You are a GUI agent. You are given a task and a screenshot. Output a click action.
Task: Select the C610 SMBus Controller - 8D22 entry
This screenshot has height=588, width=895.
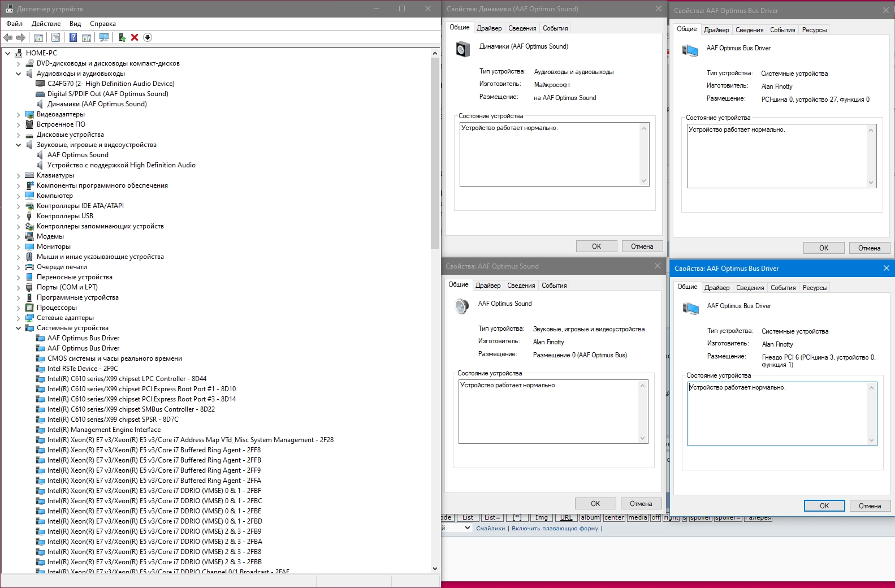coord(131,409)
